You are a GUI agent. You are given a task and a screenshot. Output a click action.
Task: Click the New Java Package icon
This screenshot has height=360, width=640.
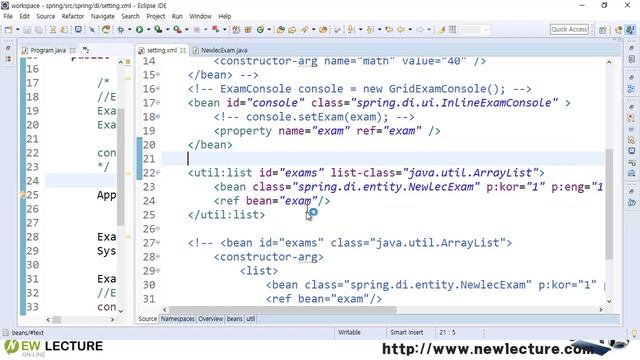(x=248, y=29)
